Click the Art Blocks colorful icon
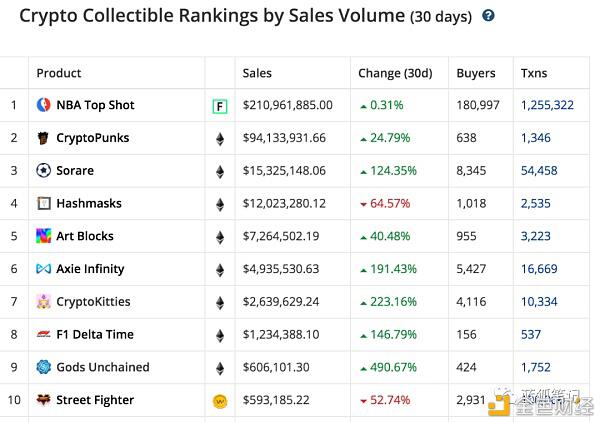This screenshot has width=600, height=422. tap(43, 236)
